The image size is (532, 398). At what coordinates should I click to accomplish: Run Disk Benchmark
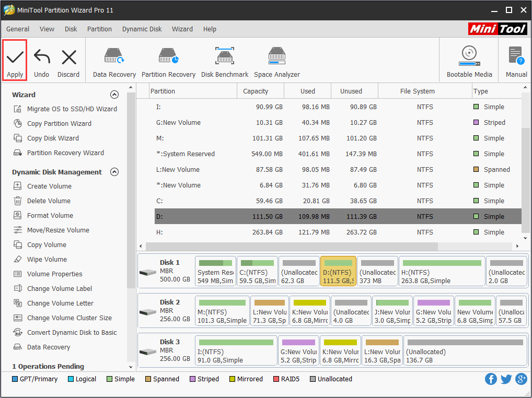pyautogui.click(x=225, y=60)
